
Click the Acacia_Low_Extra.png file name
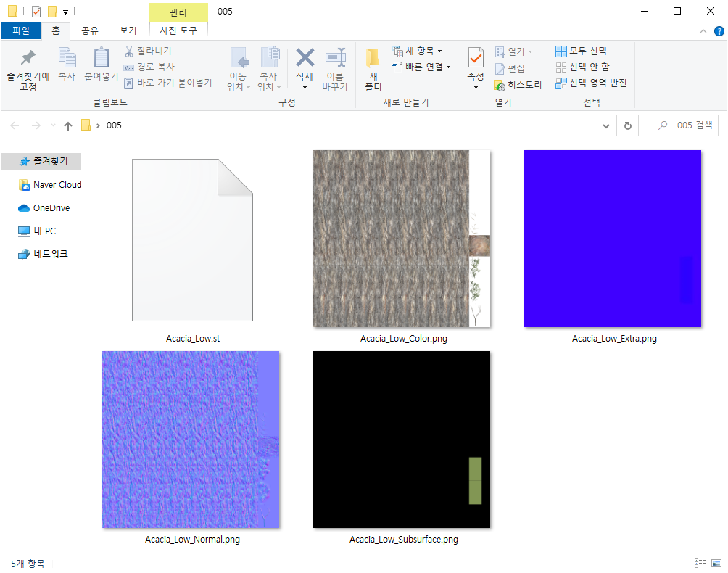(x=614, y=339)
